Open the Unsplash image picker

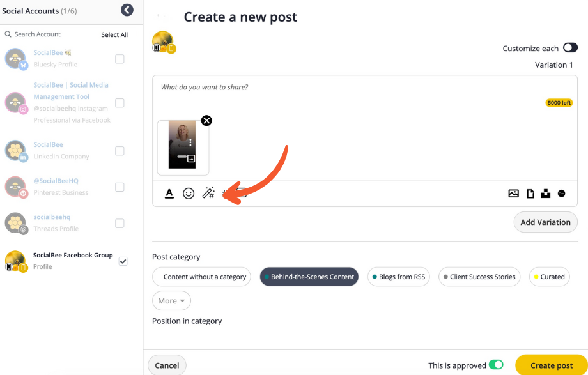546,194
